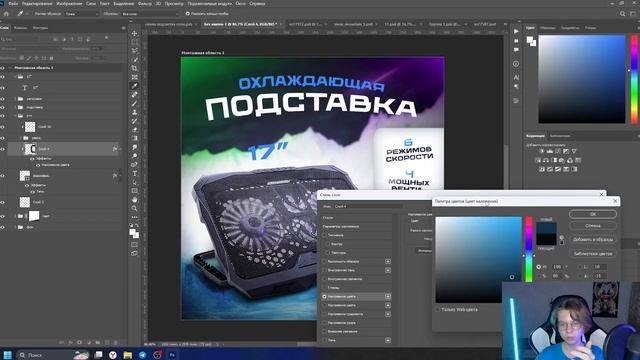Switch to the Градиенты tab
The width and height of the screenshot is (640, 360).
(x=570, y=28)
